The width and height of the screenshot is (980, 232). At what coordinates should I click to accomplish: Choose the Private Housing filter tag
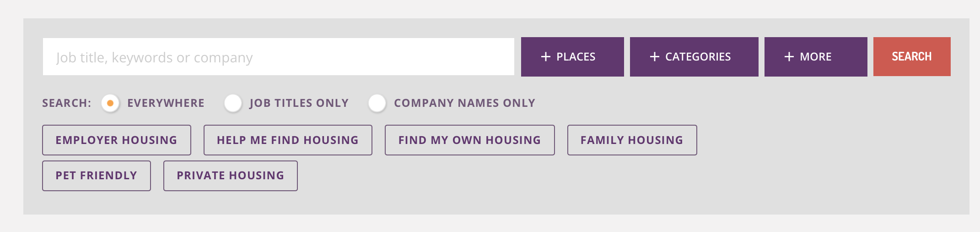point(231,176)
